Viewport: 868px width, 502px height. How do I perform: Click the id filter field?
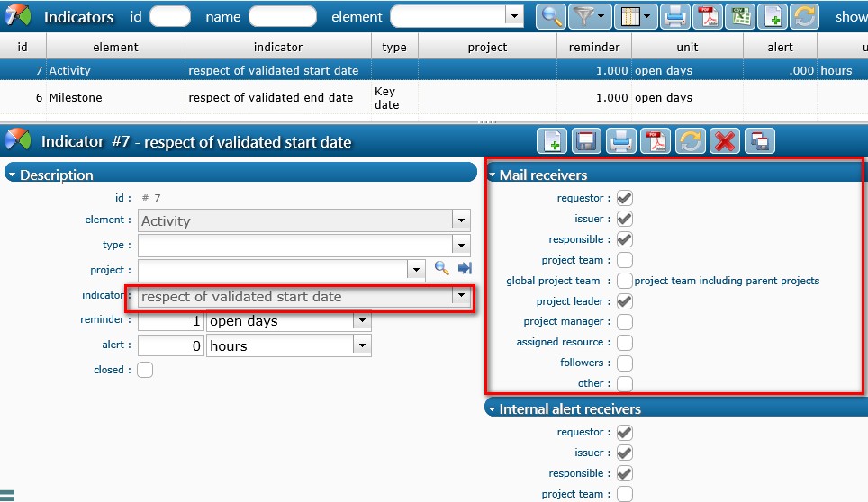(x=170, y=16)
